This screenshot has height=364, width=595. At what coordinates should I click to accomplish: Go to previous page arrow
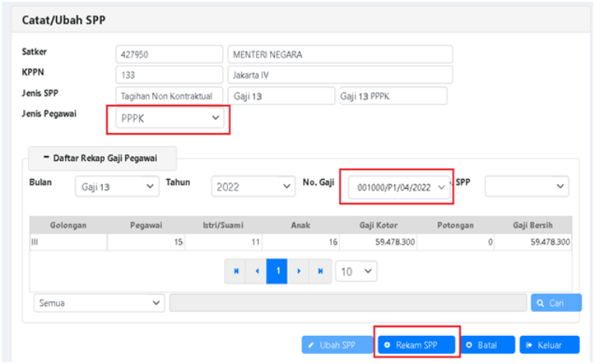(257, 271)
